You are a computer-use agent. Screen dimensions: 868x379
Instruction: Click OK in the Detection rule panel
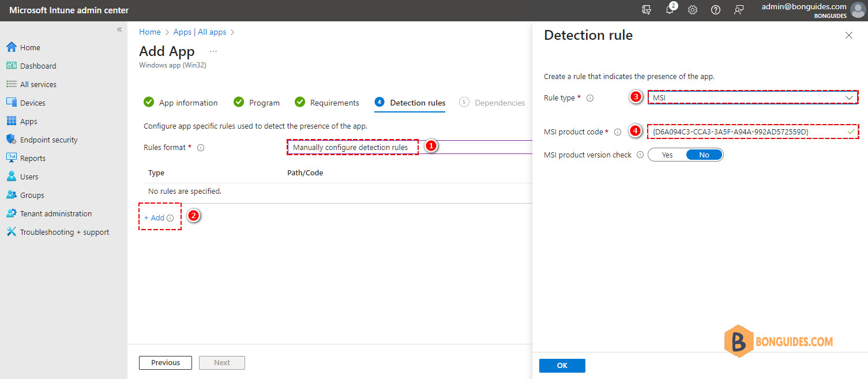point(562,366)
